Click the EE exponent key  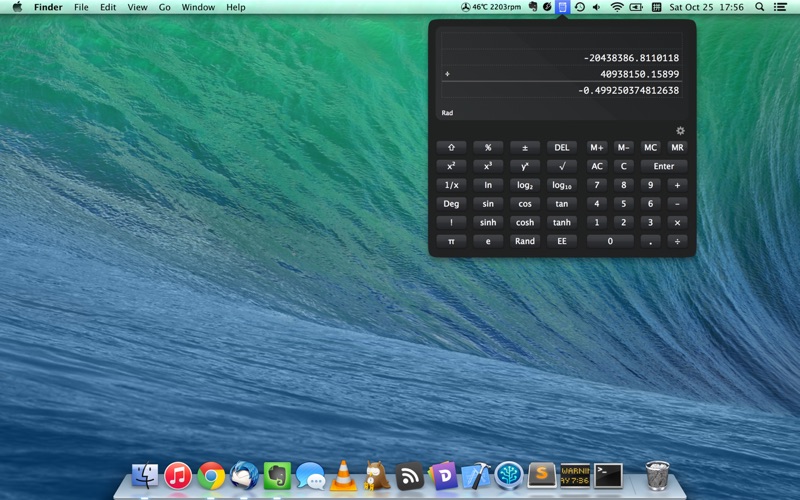tap(562, 241)
